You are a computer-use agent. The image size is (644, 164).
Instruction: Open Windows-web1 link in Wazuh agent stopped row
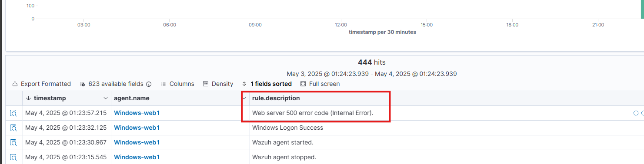(x=137, y=157)
